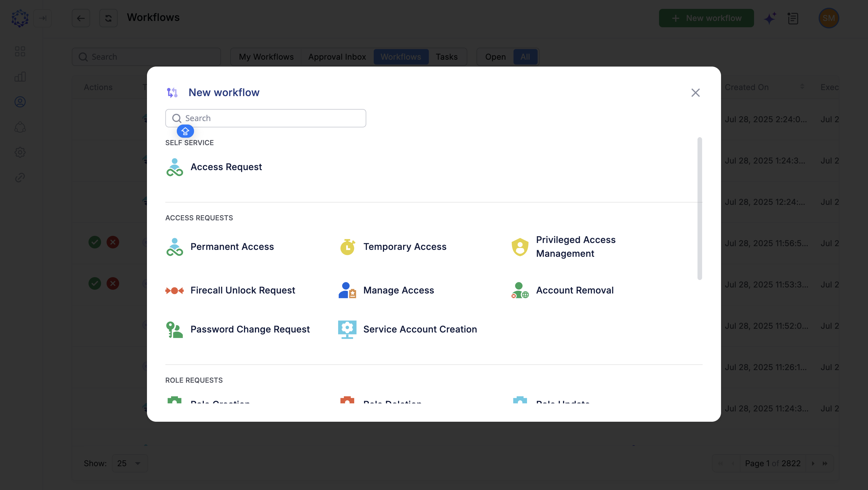This screenshot has width=868, height=490.
Task: Select the Password Change Request key icon
Action: tap(175, 329)
